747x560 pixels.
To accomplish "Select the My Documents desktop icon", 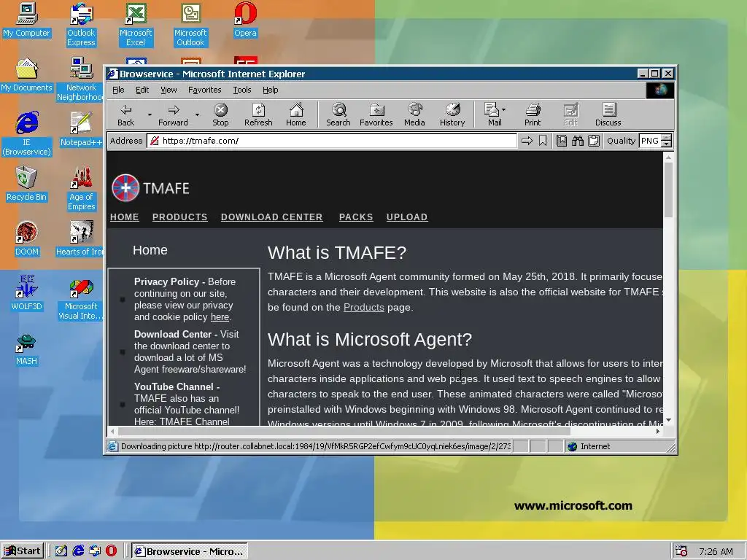I will click(x=27, y=75).
